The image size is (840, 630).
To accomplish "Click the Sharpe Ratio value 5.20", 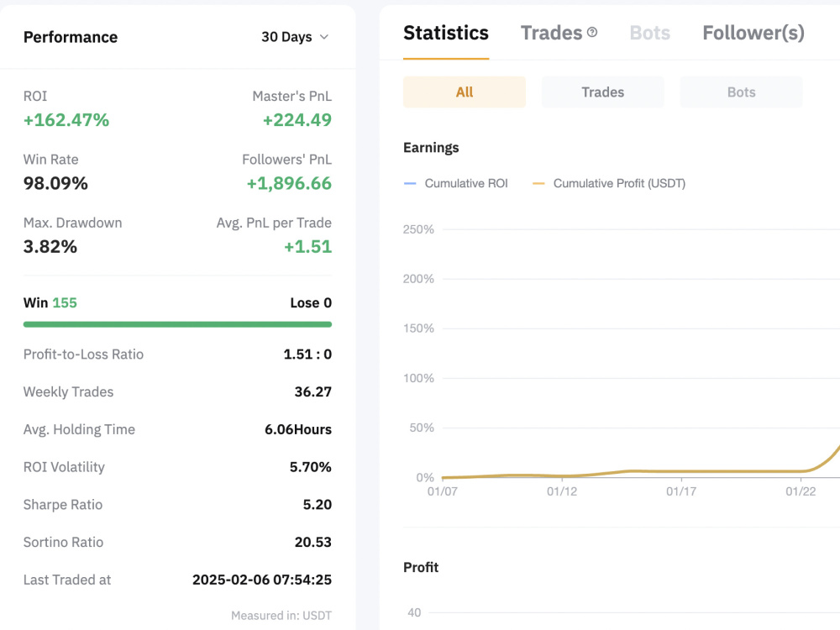I will pyautogui.click(x=318, y=504).
